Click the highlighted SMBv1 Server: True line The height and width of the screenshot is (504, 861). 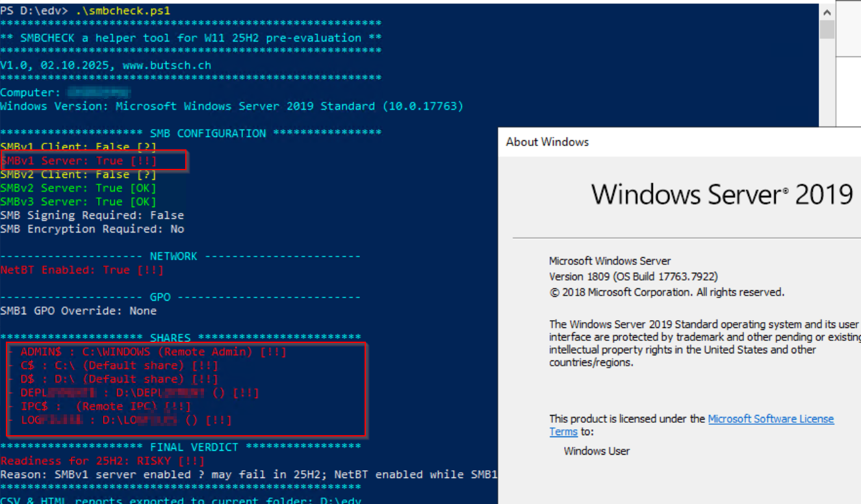point(79,160)
